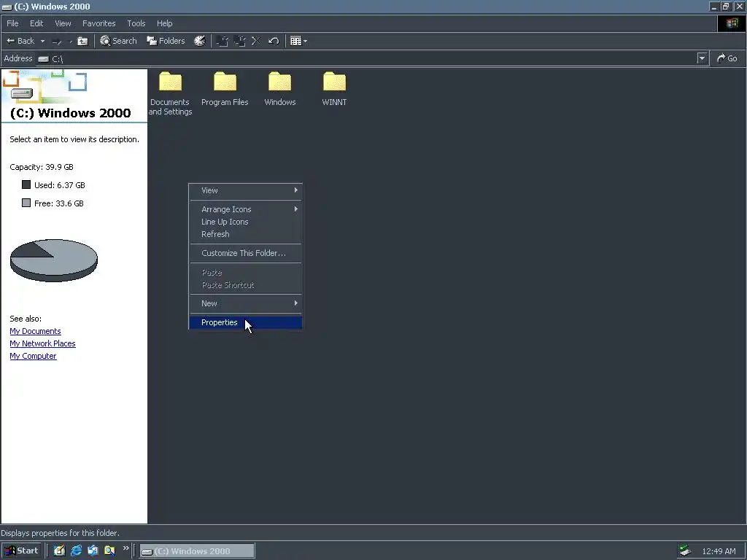
Task: Open the Help menu
Action: click(x=164, y=23)
